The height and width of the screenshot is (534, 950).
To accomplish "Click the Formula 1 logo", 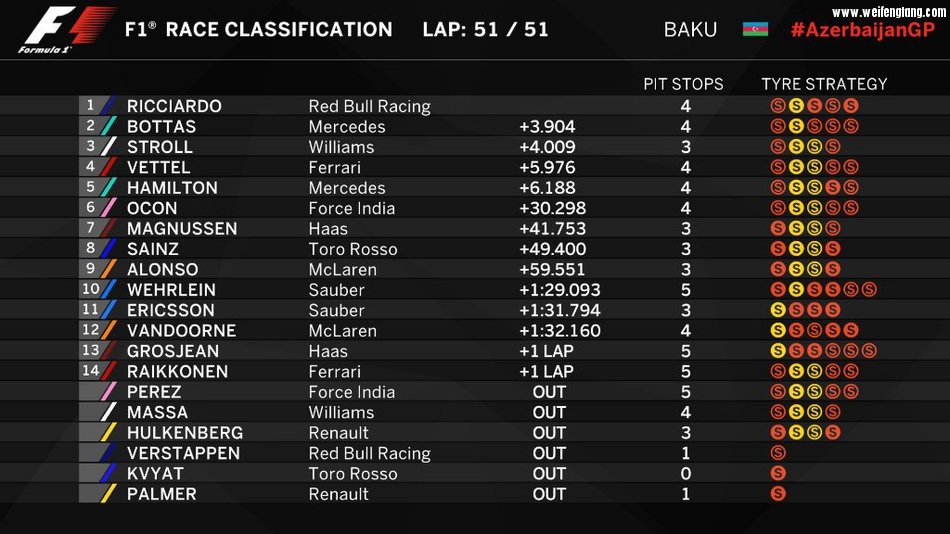I will tap(68, 29).
